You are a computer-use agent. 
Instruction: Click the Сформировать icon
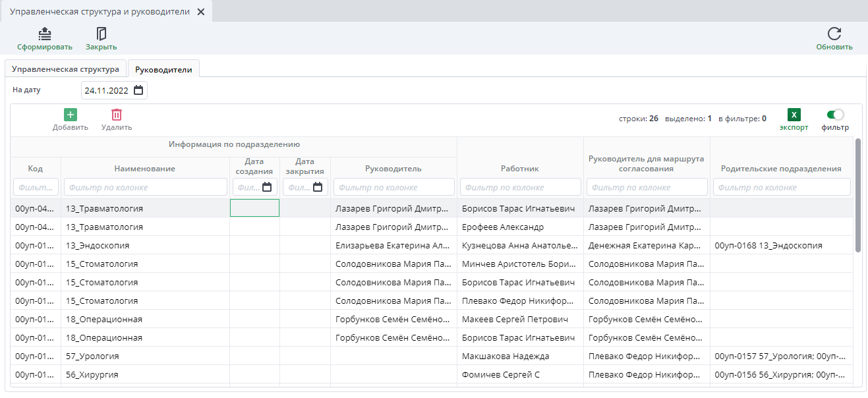click(x=45, y=34)
